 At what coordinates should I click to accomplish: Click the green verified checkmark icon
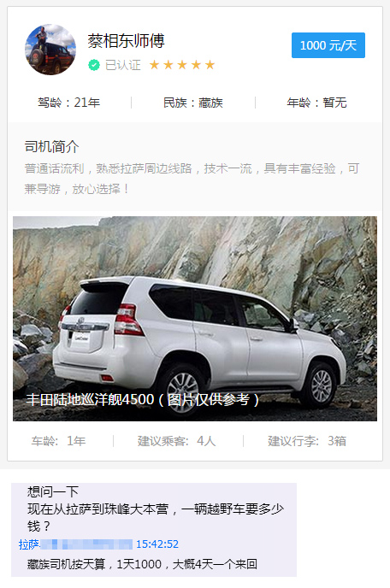tap(94, 65)
